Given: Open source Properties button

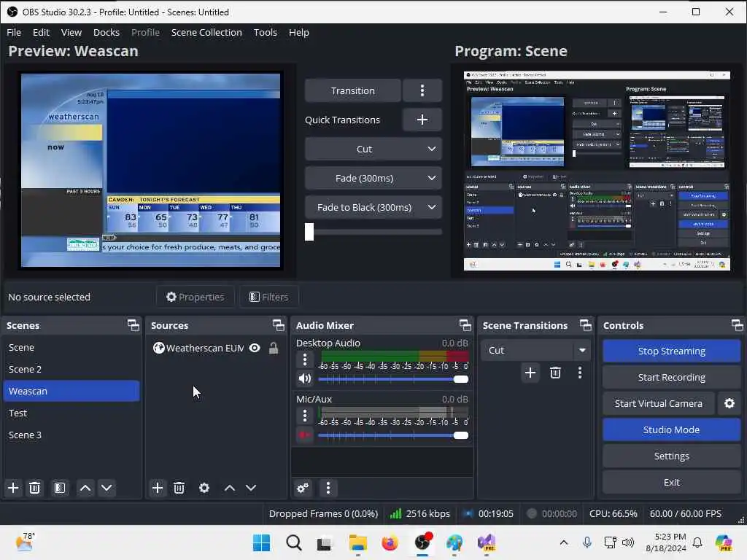Looking at the screenshot, I should tap(195, 297).
